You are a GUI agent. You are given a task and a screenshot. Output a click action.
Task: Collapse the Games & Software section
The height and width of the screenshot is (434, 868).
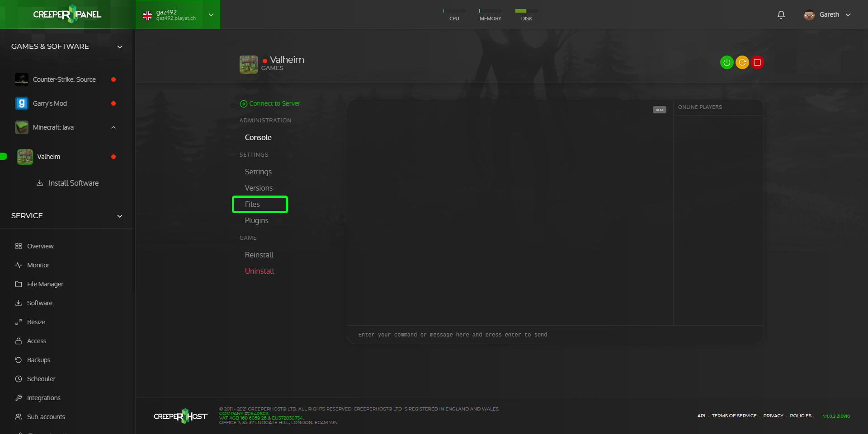click(x=120, y=47)
